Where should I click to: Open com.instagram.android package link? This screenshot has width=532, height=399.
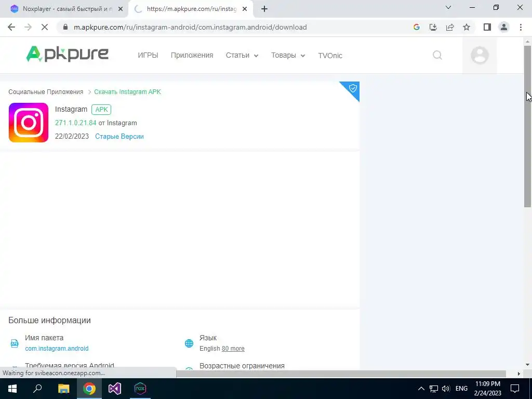click(57, 349)
